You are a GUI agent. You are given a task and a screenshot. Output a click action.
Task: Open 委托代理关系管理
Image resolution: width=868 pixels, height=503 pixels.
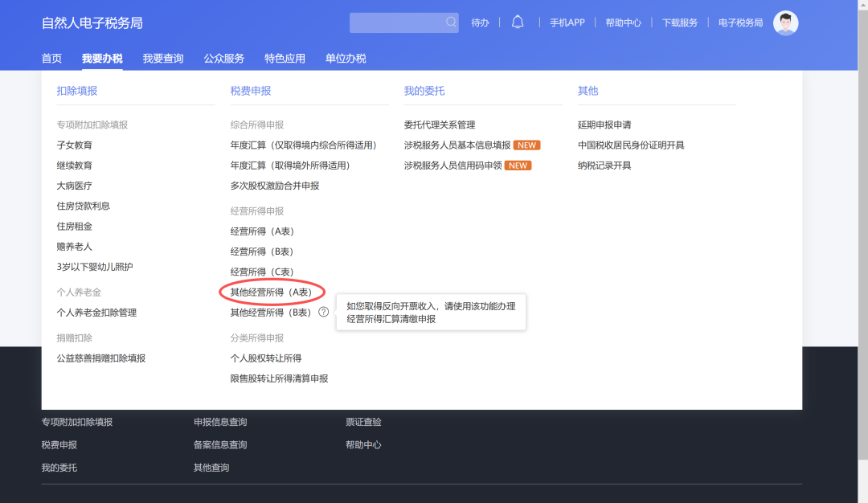coord(440,125)
